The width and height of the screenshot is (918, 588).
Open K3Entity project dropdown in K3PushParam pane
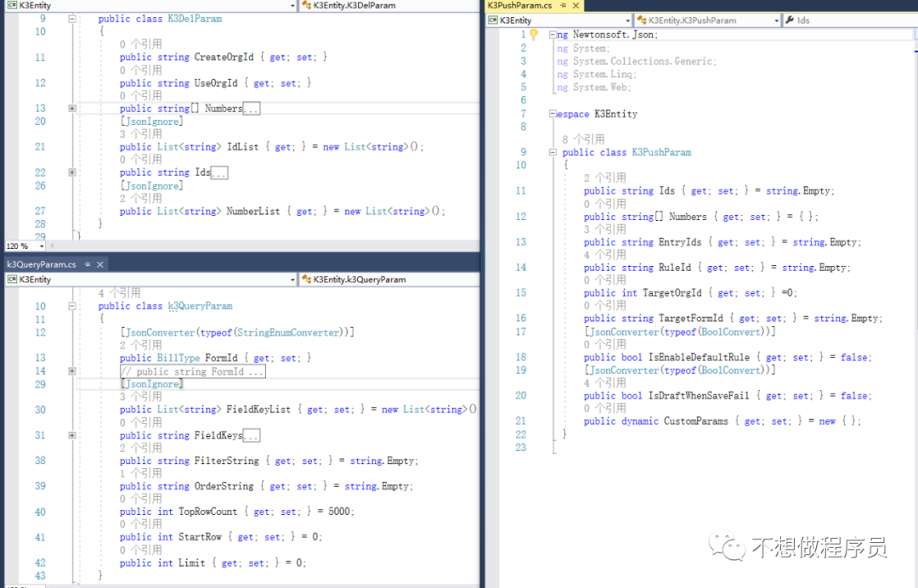click(627, 20)
